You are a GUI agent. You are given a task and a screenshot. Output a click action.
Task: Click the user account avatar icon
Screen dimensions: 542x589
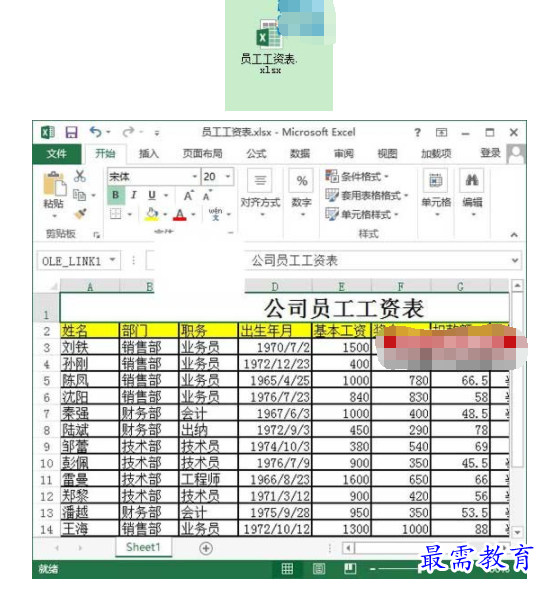pyautogui.click(x=516, y=154)
